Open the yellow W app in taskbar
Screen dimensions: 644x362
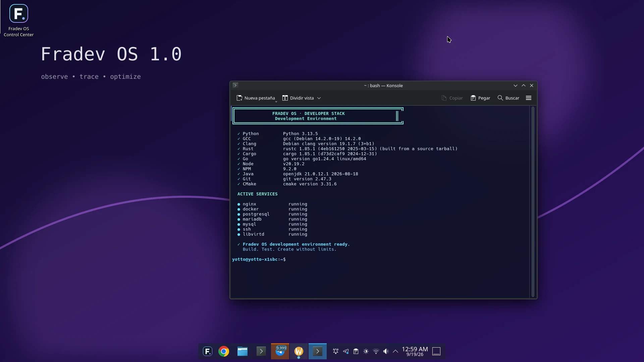(299, 351)
